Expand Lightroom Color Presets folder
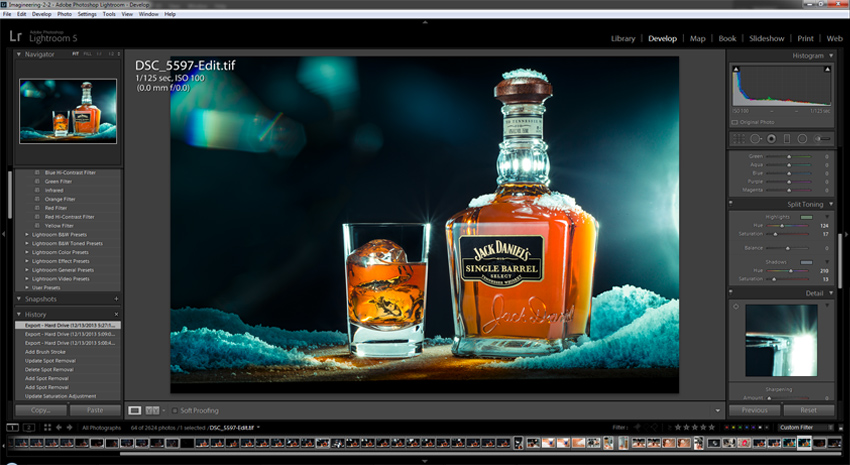850x465 pixels. point(27,253)
